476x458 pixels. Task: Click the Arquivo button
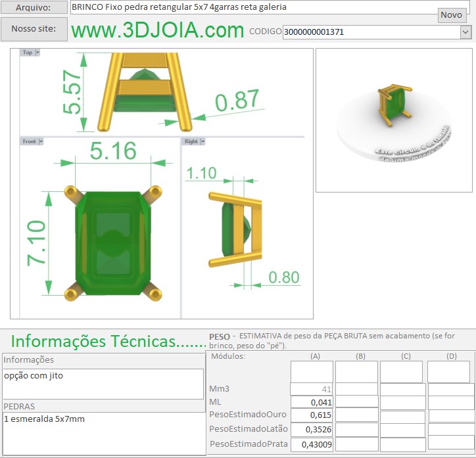(x=34, y=7)
